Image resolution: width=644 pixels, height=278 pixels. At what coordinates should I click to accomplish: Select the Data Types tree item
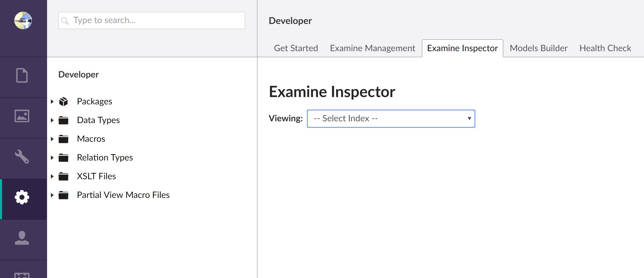click(x=98, y=120)
